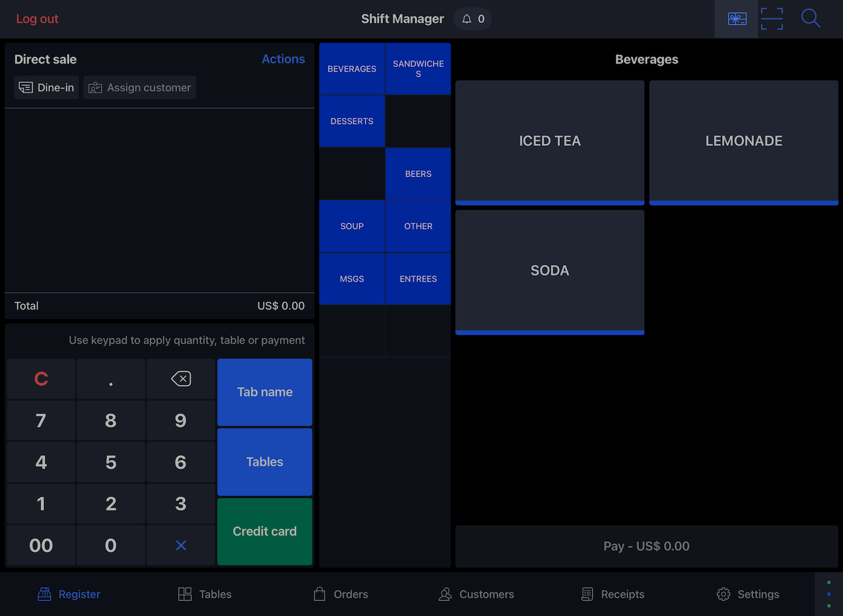This screenshot has height=616, width=843.
Task: Open the barcode scanner icon
Action: tap(772, 19)
